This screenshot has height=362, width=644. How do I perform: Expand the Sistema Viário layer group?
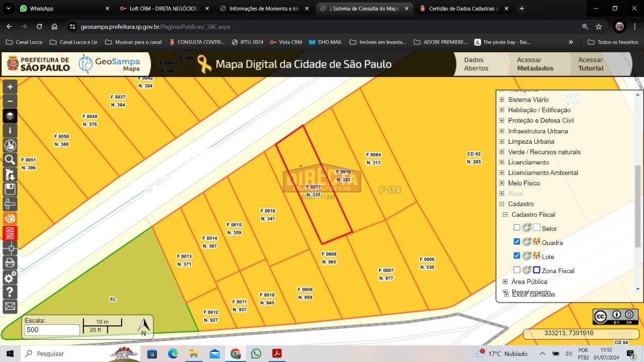pos(502,100)
